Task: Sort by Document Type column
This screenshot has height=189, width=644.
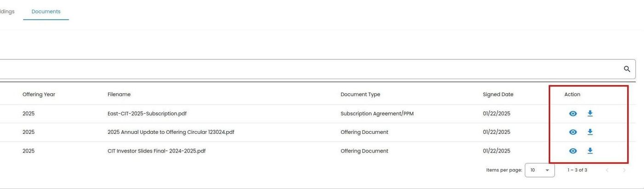Action: point(360,94)
